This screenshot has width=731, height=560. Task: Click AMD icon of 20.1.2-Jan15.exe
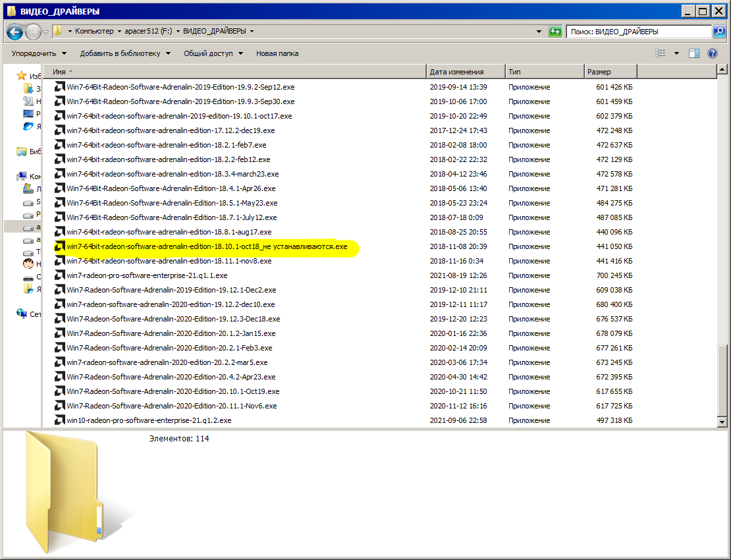point(60,333)
